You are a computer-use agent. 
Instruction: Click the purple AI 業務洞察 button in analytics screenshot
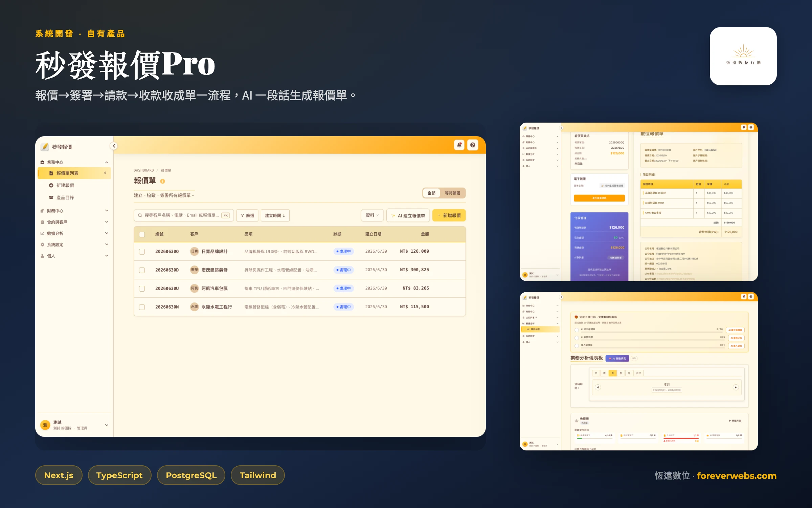coord(617,358)
